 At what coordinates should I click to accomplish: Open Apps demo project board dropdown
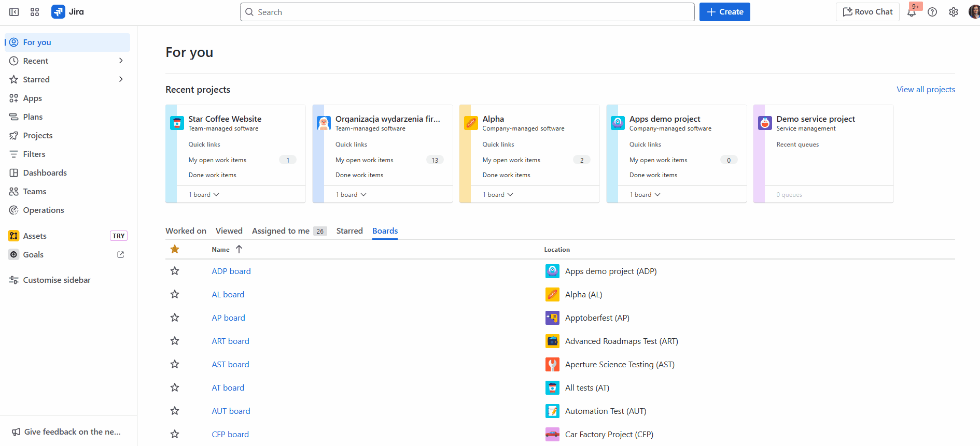[645, 195]
